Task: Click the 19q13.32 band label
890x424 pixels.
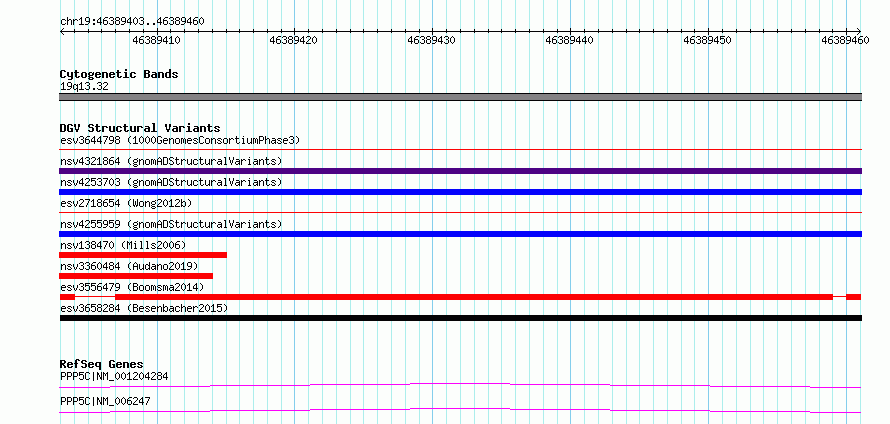Action: pos(84,86)
